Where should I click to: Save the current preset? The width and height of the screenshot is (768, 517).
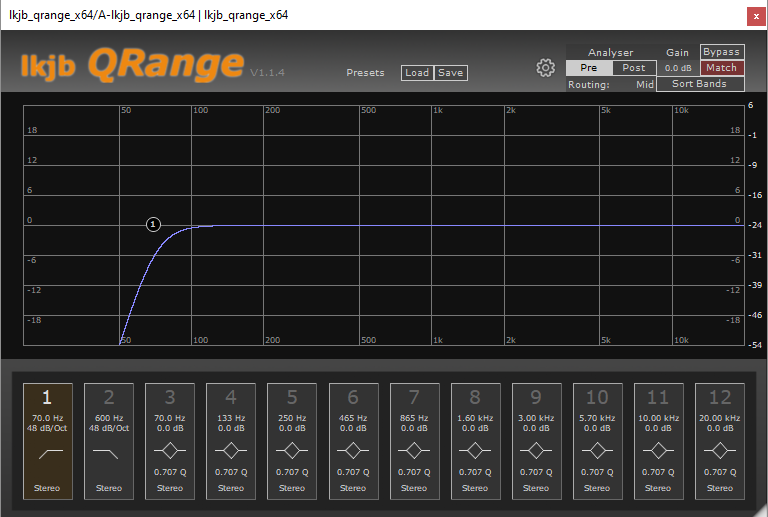coord(451,73)
